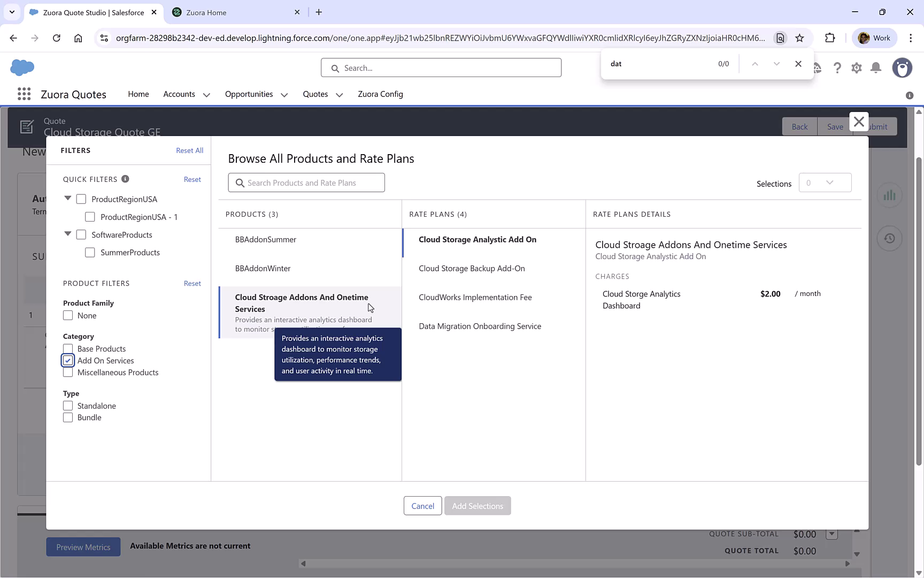
Task: Click the quote edit pencil icon
Action: (x=27, y=126)
